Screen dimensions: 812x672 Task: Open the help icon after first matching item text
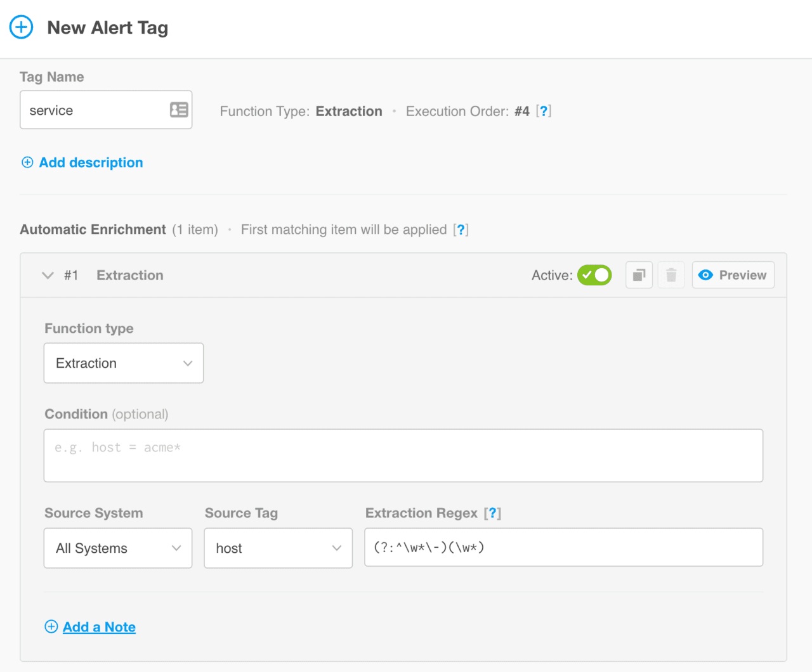click(461, 229)
